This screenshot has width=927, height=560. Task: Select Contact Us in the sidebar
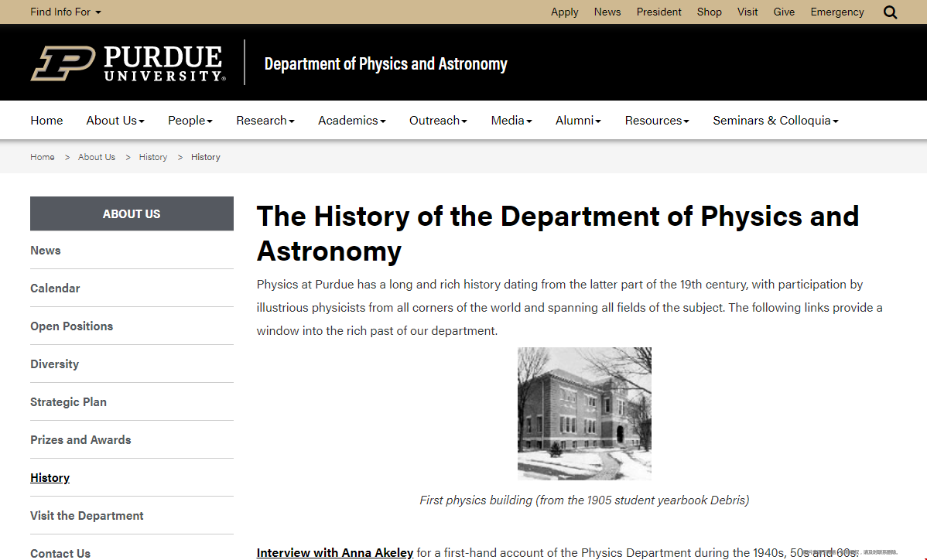(x=60, y=554)
